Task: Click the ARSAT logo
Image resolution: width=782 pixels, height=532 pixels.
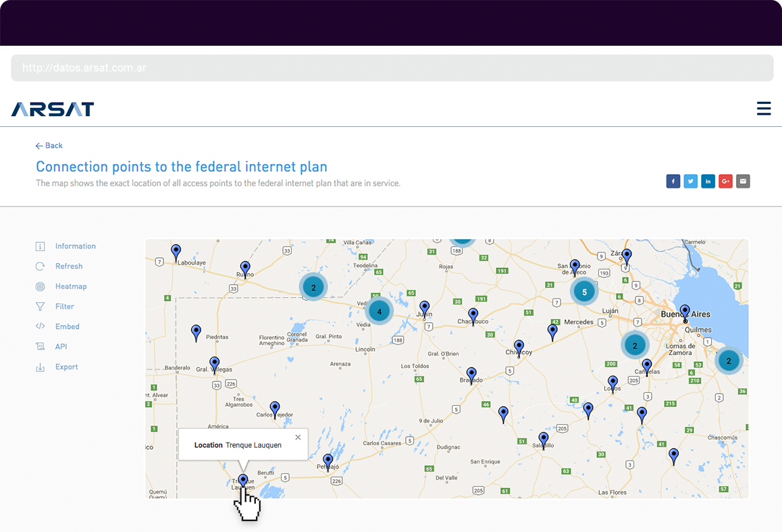Action: click(52, 109)
